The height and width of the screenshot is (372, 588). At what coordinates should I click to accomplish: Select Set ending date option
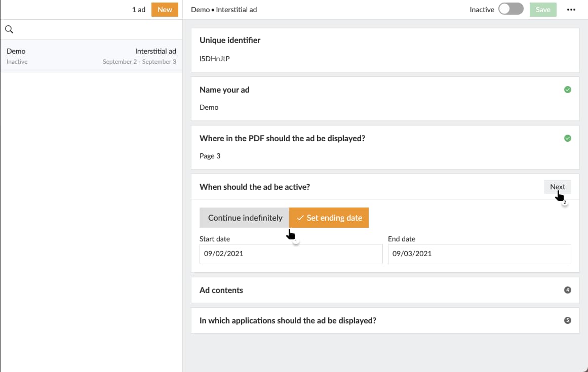tap(329, 218)
